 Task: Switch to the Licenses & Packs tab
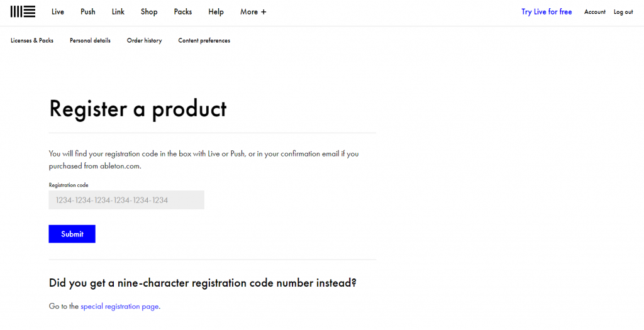coord(32,40)
